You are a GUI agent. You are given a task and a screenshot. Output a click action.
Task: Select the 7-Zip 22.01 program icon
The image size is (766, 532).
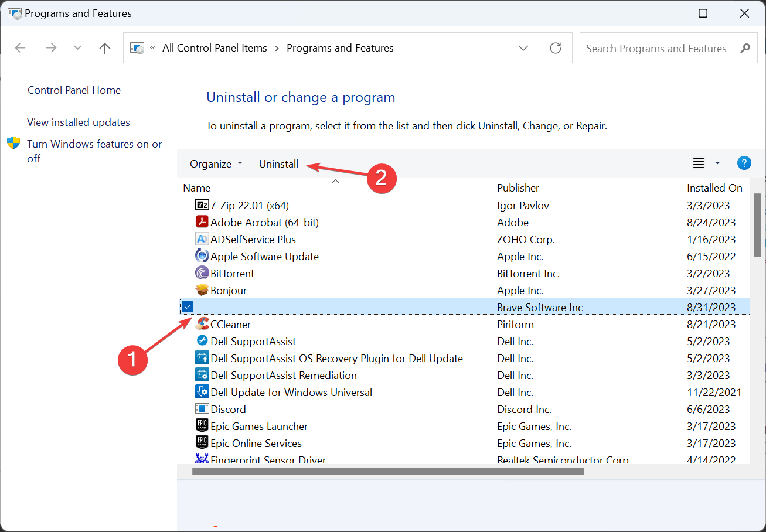click(x=202, y=205)
